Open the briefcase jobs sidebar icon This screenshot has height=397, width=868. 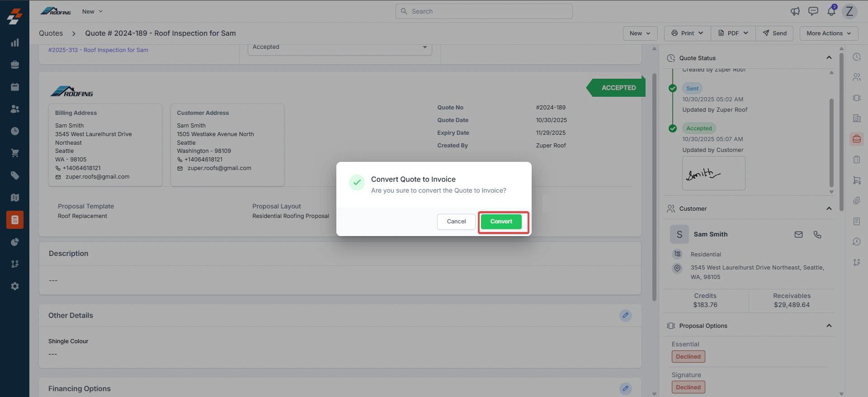(15, 65)
